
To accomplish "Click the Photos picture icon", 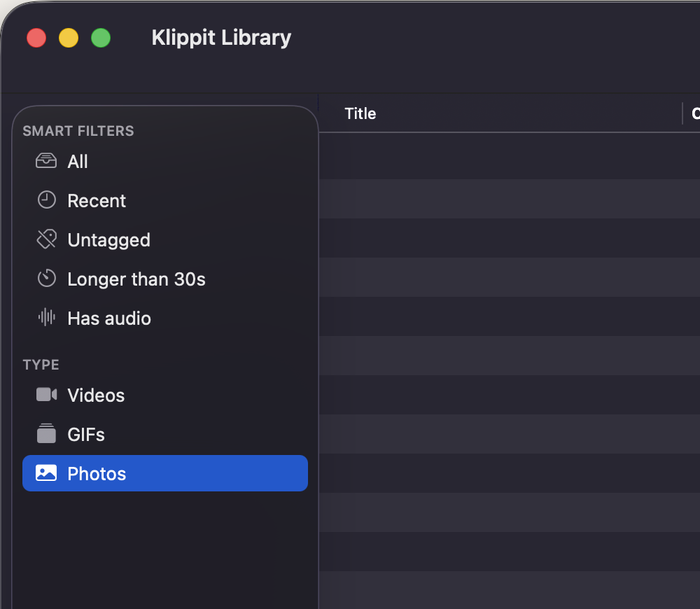I will point(46,472).
